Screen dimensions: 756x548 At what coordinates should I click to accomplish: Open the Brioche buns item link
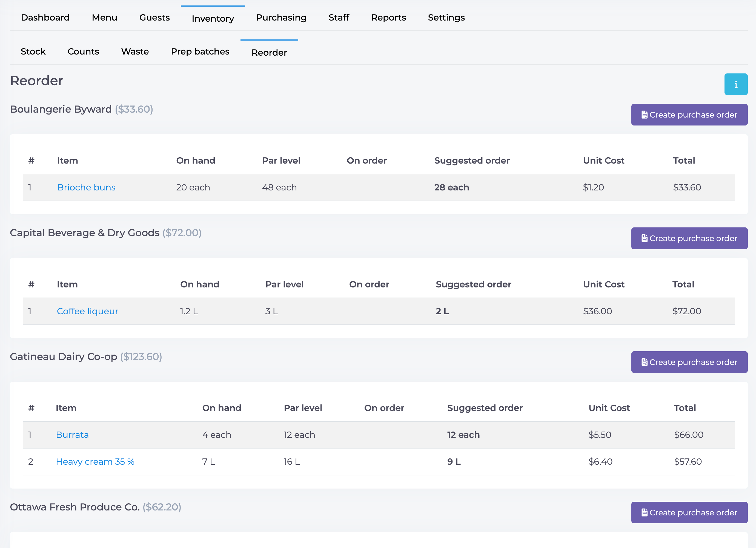[86, 187]
